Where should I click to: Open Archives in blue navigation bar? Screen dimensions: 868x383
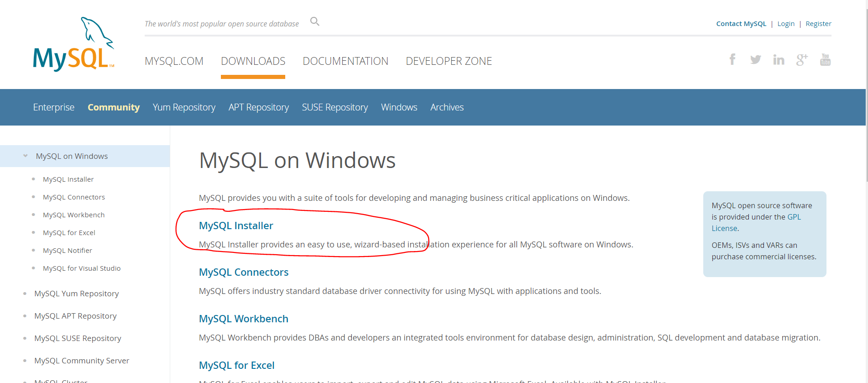447,107
